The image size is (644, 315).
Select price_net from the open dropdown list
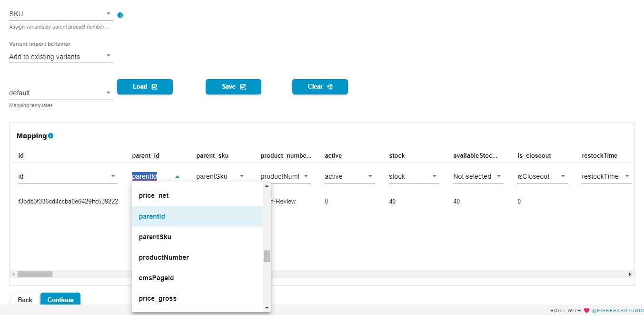pos(152,195)
